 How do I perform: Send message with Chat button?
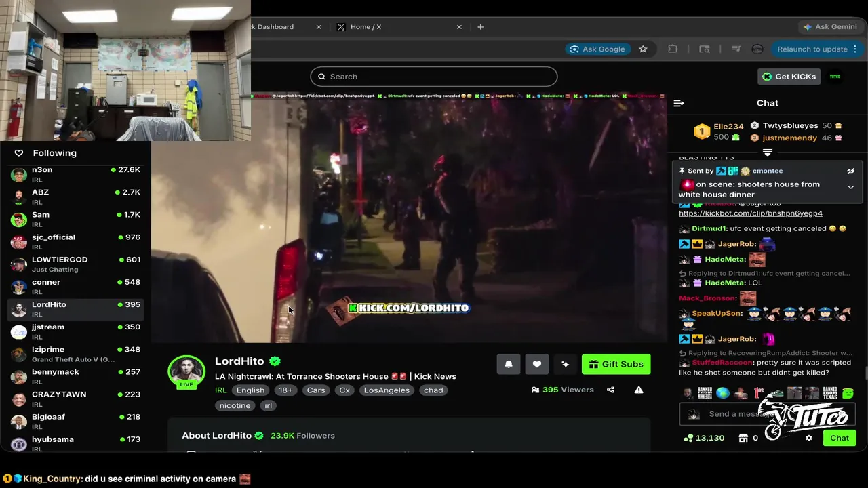click(840, 438)
